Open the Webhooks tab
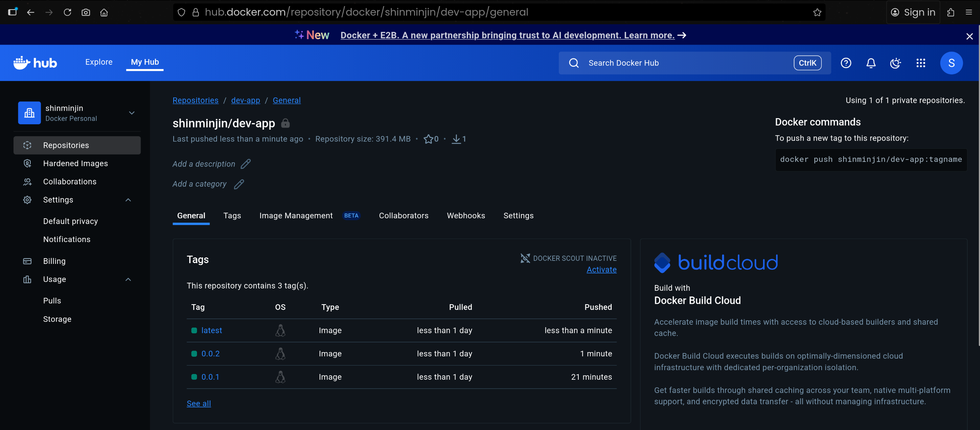The width and height of the screenshot is (980, 430). click(466, 216)
